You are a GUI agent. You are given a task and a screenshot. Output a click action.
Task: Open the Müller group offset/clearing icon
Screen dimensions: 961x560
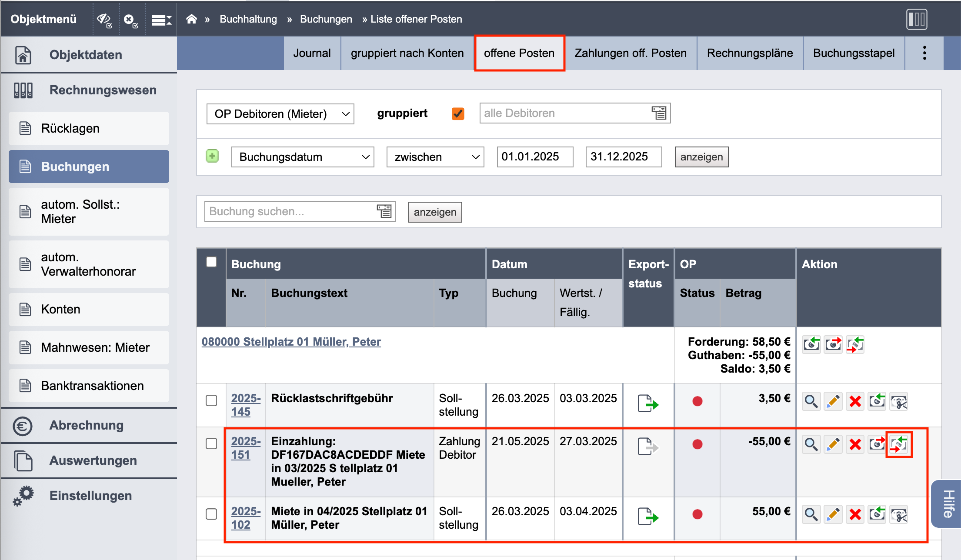(x=855, y=344)
